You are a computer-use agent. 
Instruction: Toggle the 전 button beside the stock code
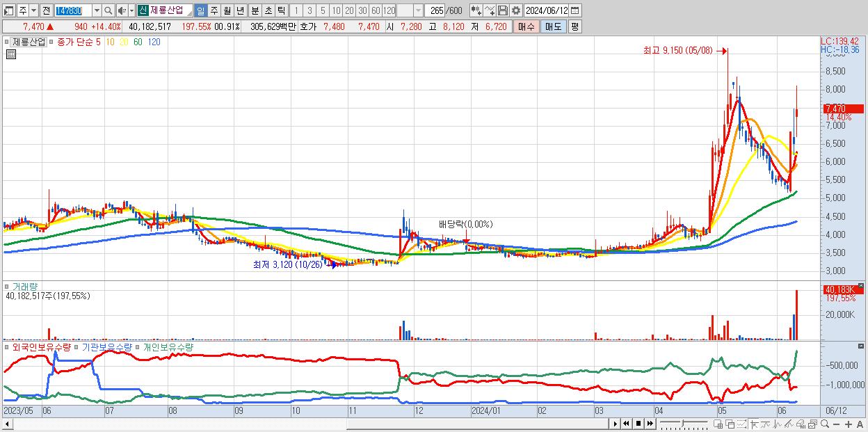[x=46, y=10]
